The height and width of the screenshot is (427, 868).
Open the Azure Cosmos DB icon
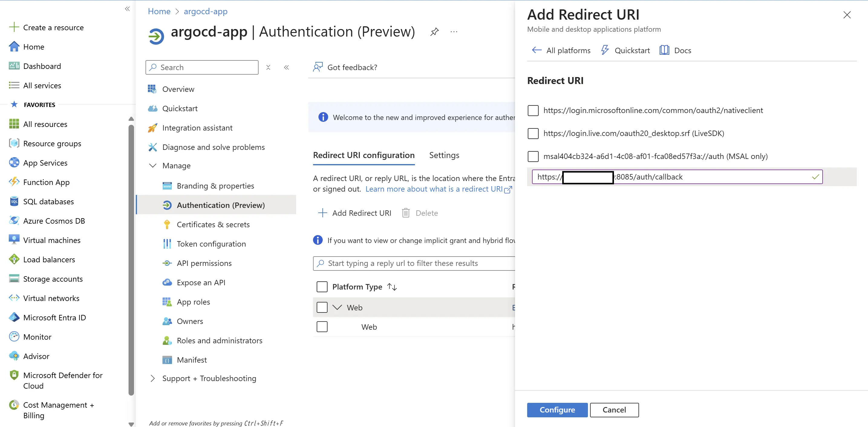tap(14, 221)
